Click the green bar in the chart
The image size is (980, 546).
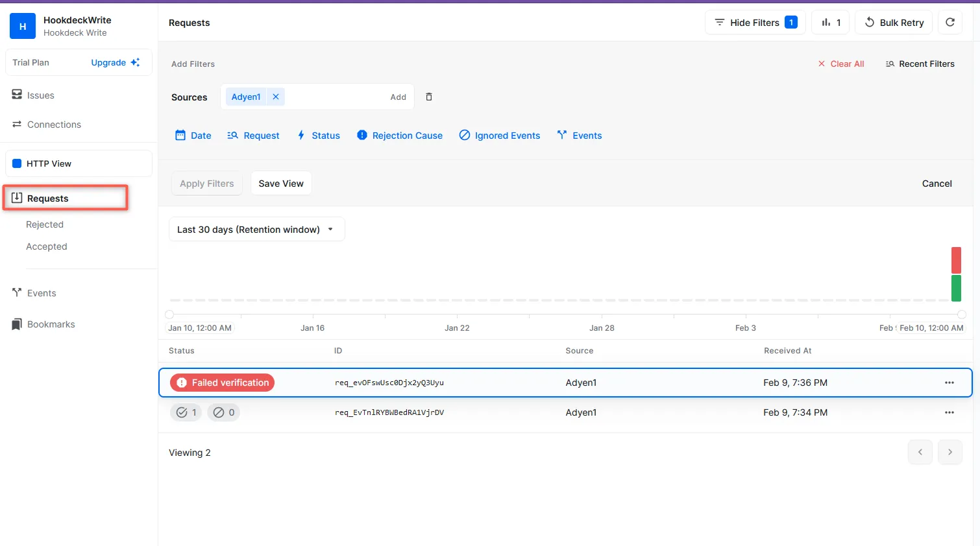click(x=956, y=289)
